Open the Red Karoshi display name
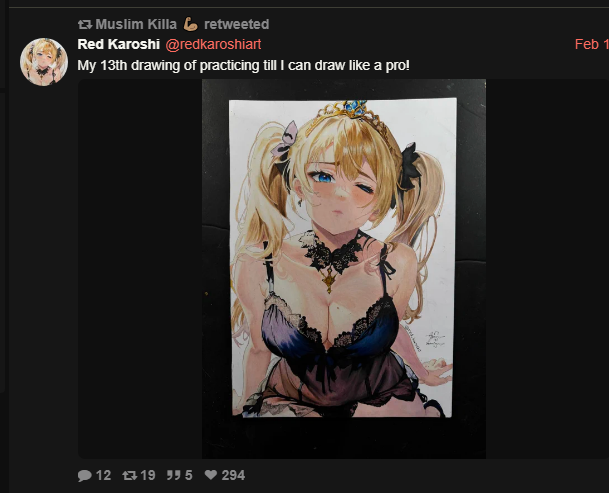 (x=118, y=44)
